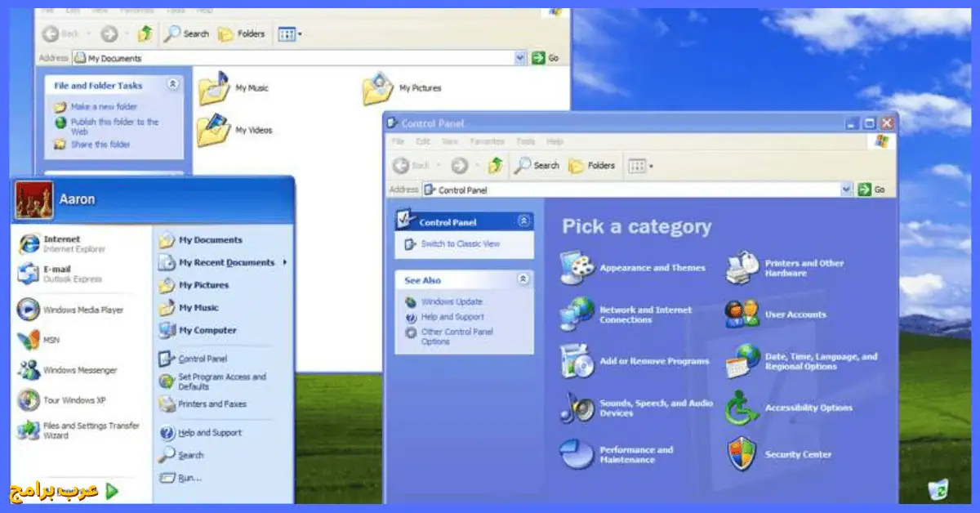
Task: Open Favorites menu in Control Panel window
Action: tap(487, 141)
